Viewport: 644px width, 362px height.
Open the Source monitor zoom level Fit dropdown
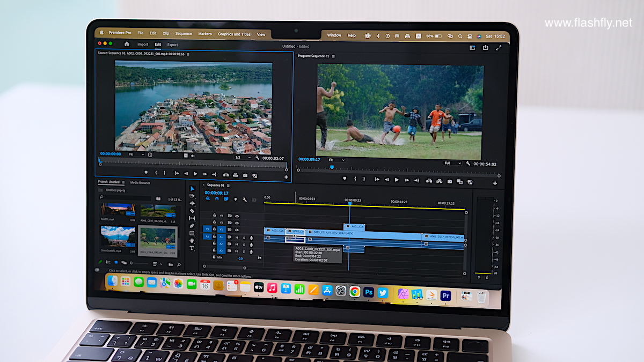[x=135, y=154]
